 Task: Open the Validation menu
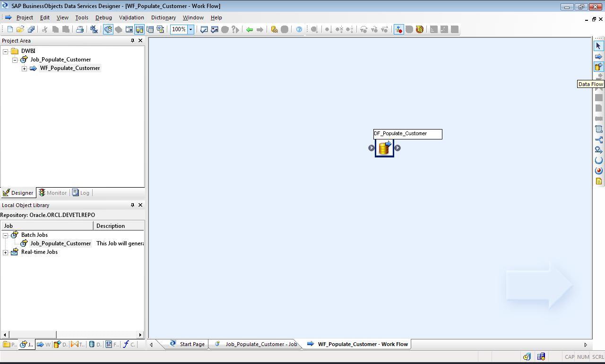pyautogui.click(x=131, y=17)
